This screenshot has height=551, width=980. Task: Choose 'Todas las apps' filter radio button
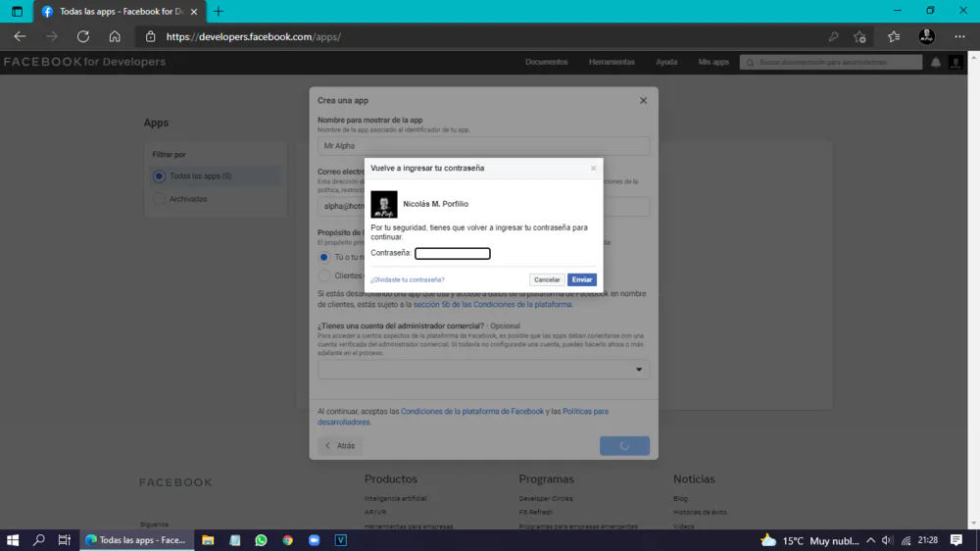coord(159,176)
